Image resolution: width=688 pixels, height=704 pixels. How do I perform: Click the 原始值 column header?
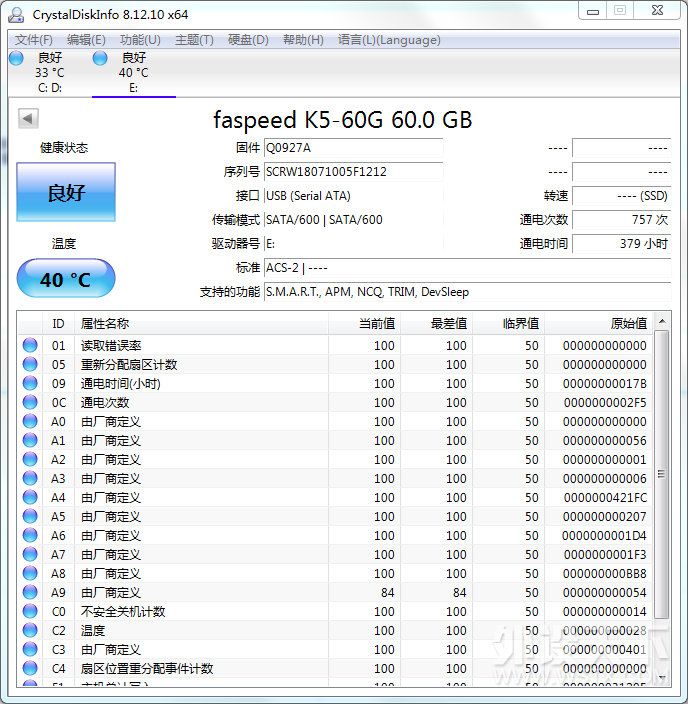coord(598,323)
